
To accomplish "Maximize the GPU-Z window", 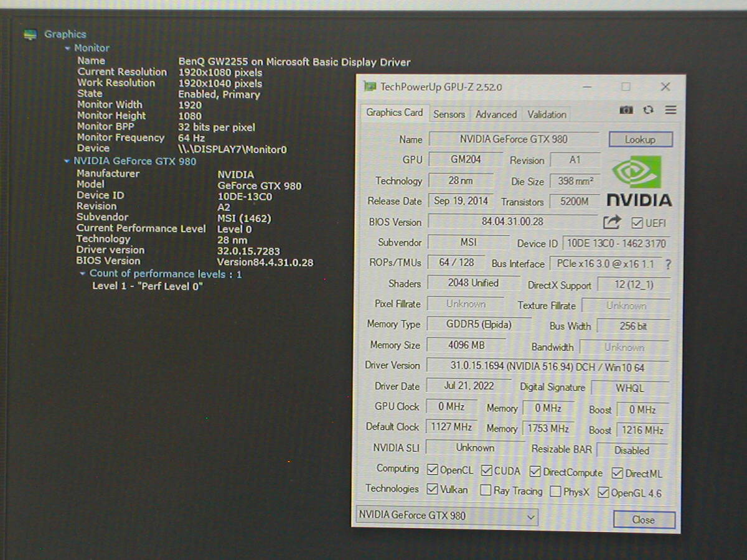I will [626, 86].
